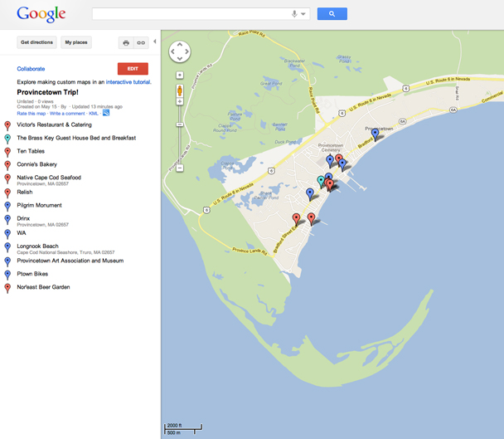Pan the map up with arrow control
This screenshot has height=439, width=504.
point(180,46)
